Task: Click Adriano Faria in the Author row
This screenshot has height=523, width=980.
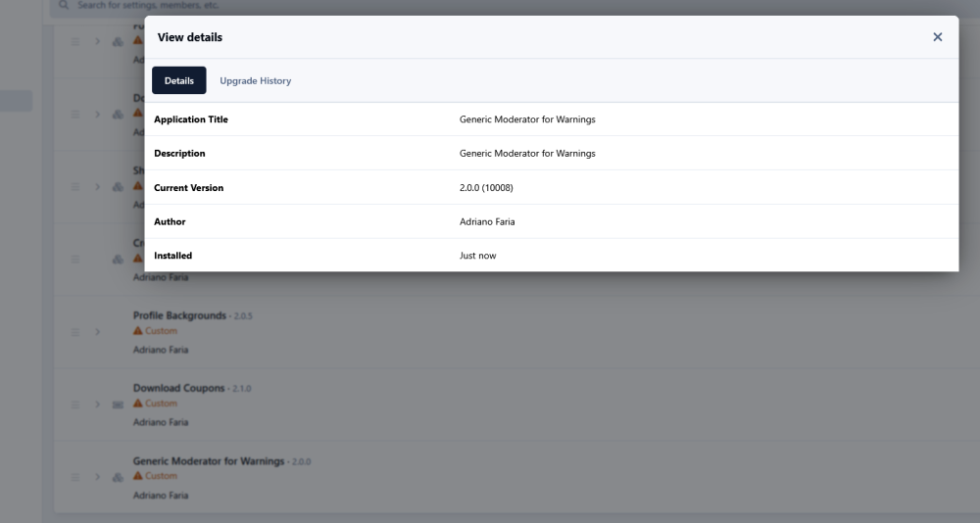Action: (x=487, y=221)
